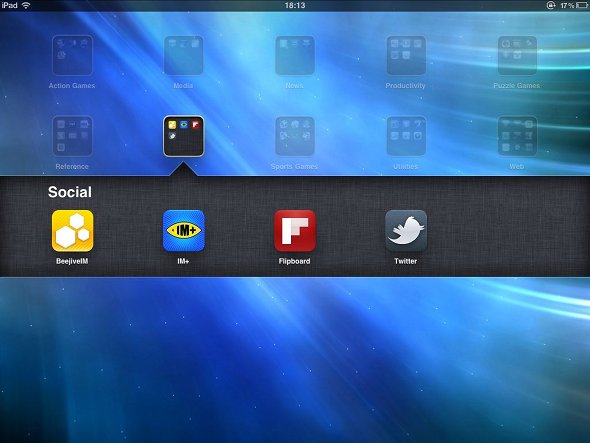Open the Flipboard app
Viewport: 590px width, 443px height.
pos(295,231)
